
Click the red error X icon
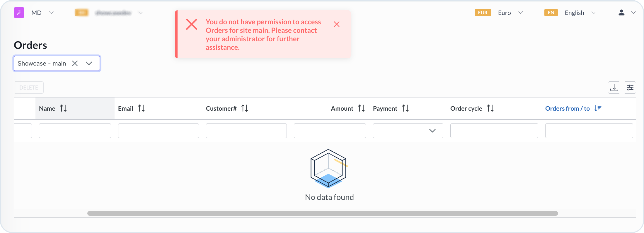[x=192, y=24]
